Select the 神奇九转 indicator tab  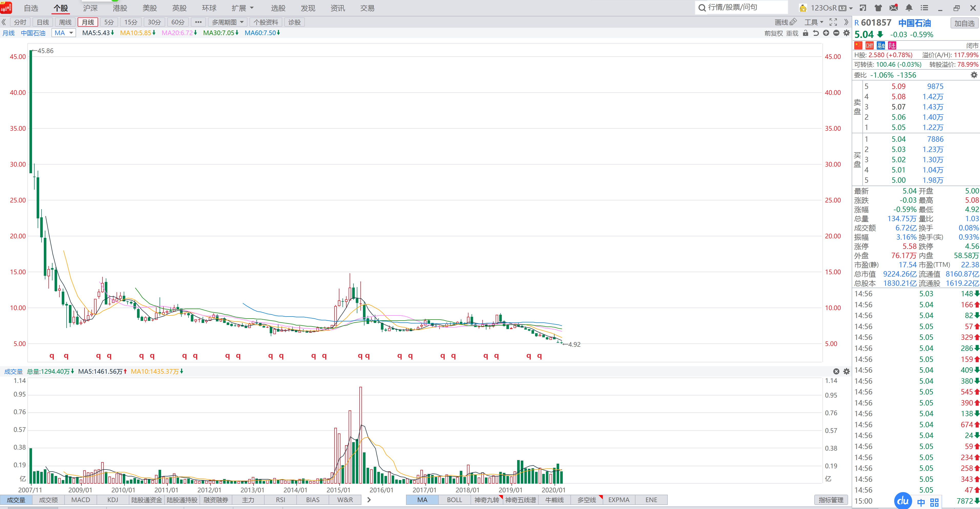click(487, 500)
